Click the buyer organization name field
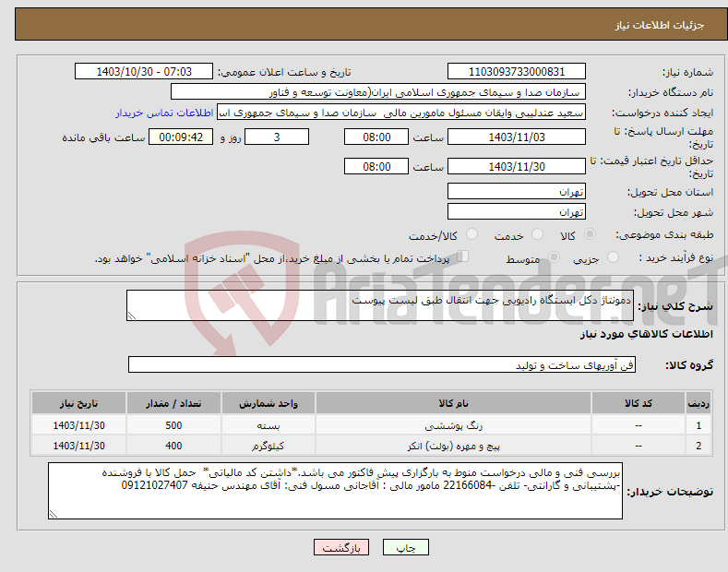728x572 pixels. (x=378, y=92)
